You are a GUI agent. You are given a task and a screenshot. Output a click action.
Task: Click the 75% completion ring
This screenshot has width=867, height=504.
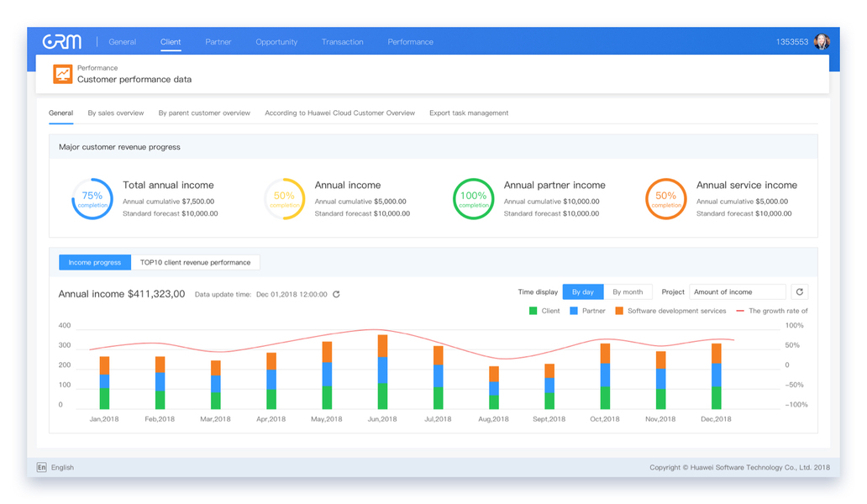tap(92, 199)
